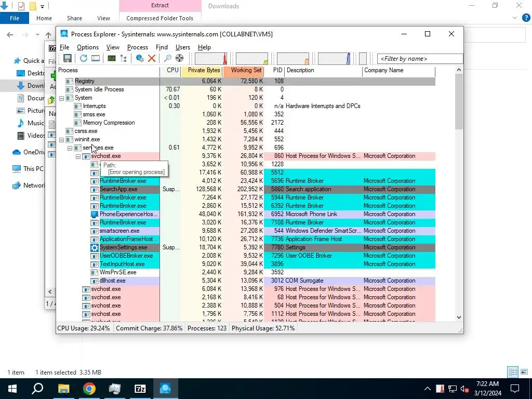
Task: Toggle the lower pane toolbar icon
Action: [96, 58]
